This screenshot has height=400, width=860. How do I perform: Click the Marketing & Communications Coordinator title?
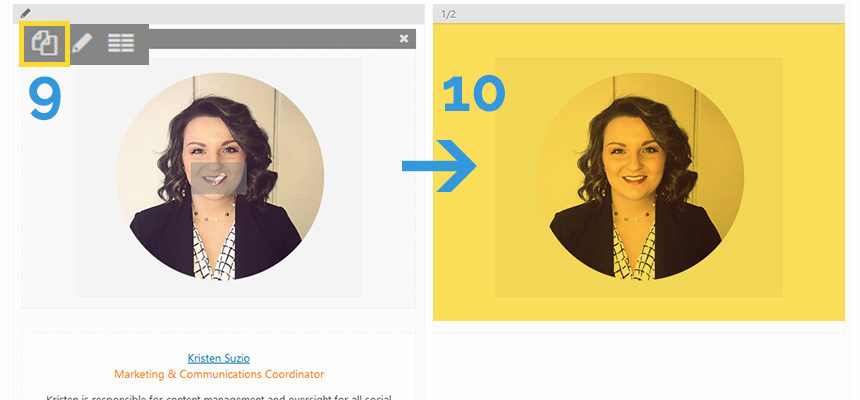click(219, 374)
